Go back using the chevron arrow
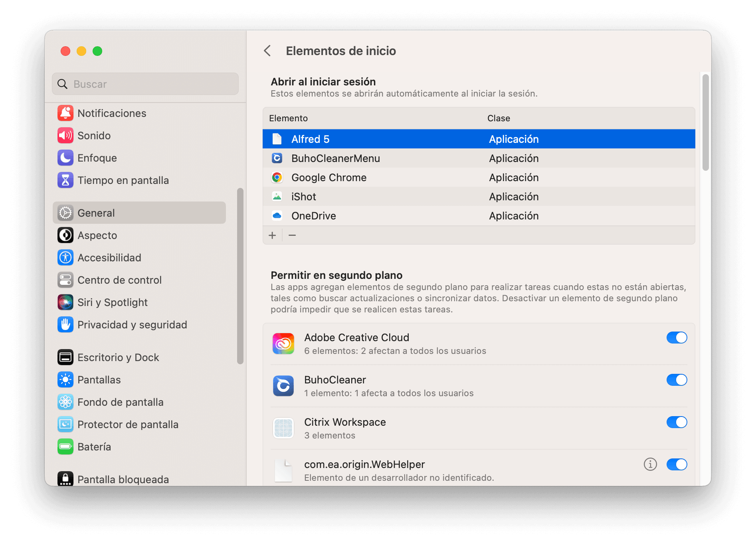Image resolution: width=756 pixels, height=545 pixels. [267, 51]
